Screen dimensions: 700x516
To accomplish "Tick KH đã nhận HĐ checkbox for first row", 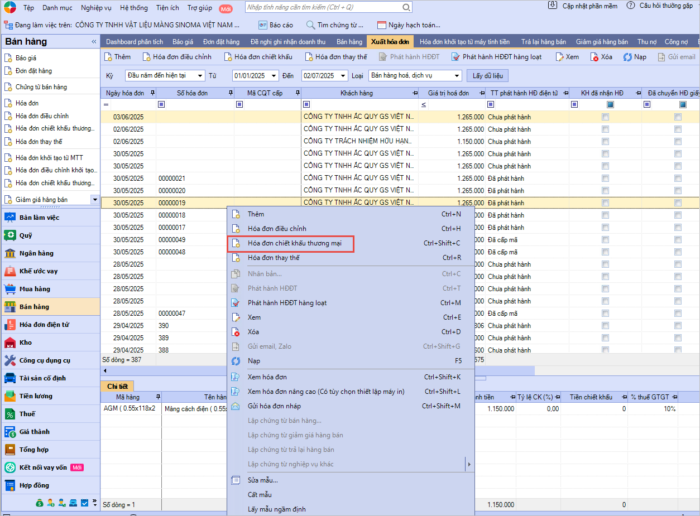I will point(605,117).
